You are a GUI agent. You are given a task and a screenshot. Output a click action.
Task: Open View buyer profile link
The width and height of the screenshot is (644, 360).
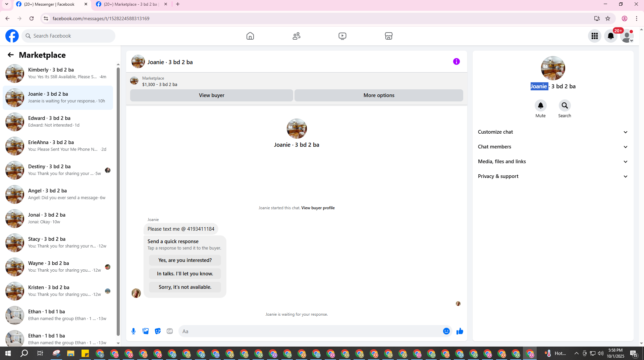click(x=318, y=208)
